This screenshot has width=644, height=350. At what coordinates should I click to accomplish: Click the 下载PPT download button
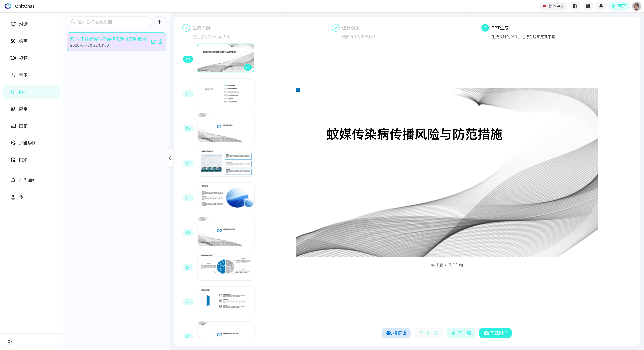pyautogui.click(x=495, y=333)
